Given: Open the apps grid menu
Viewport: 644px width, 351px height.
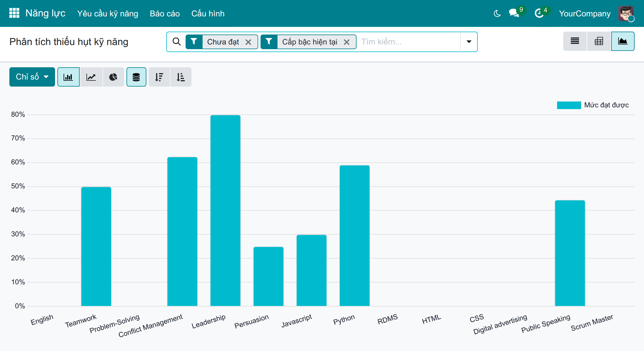Looking at the screenshot, I should [14, 13].
